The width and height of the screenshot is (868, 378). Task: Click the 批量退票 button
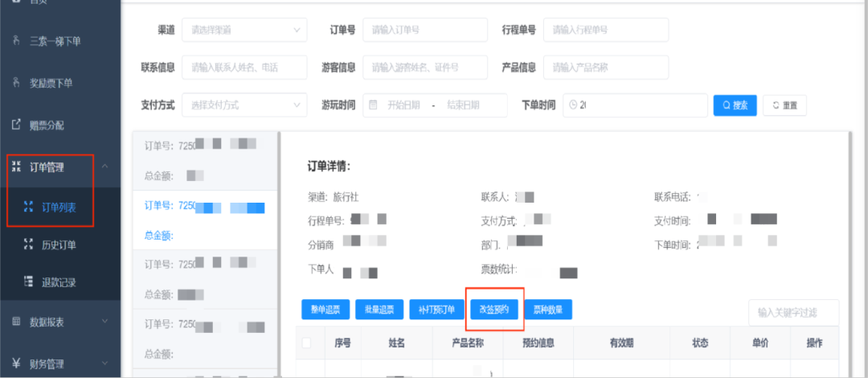tap(379, 310)
